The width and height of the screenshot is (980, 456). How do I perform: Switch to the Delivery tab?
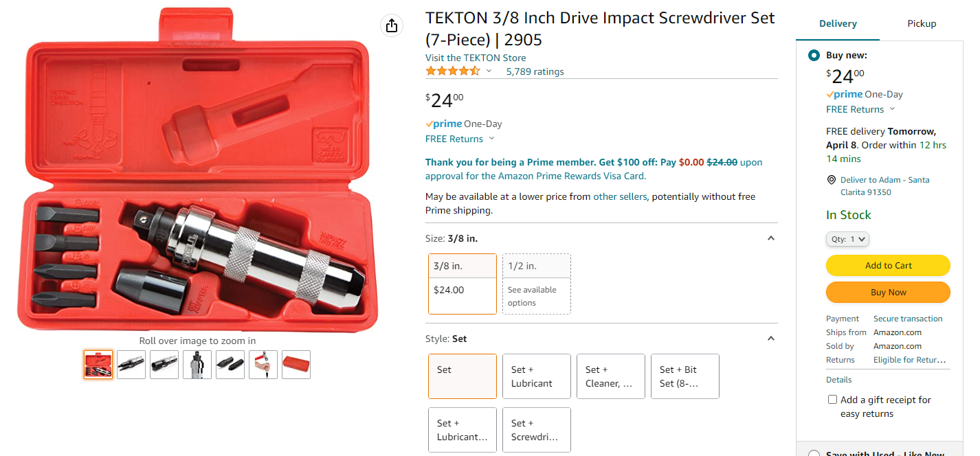tap(838, 23)
